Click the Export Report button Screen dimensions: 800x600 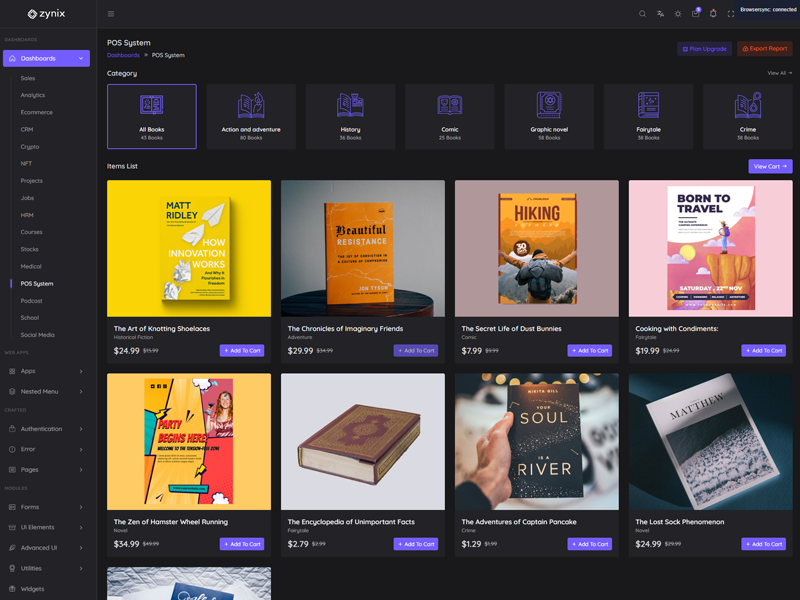764,49
